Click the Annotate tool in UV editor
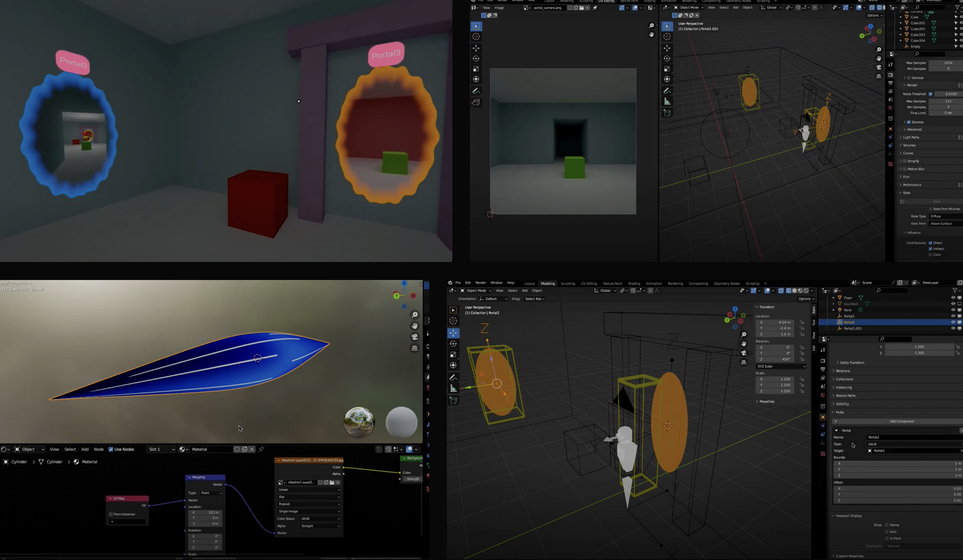Viewport: 963px width, 560px height. tap(476, 91)
